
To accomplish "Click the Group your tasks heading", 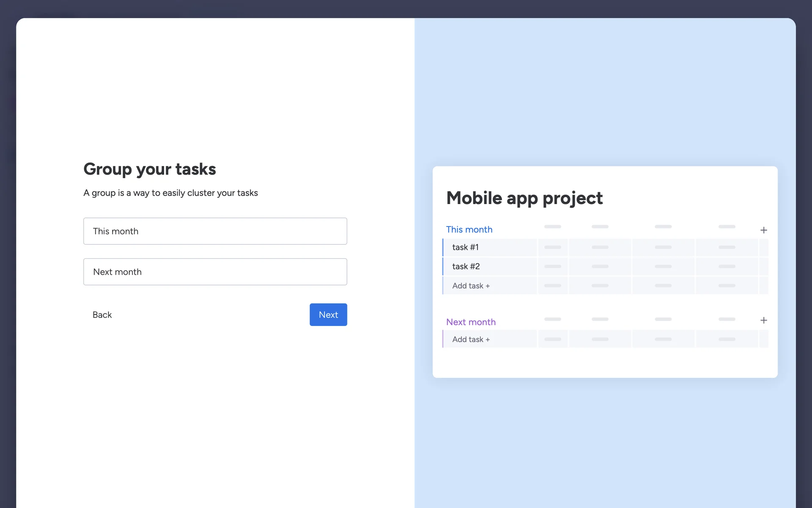I will [x=149, y=169].
